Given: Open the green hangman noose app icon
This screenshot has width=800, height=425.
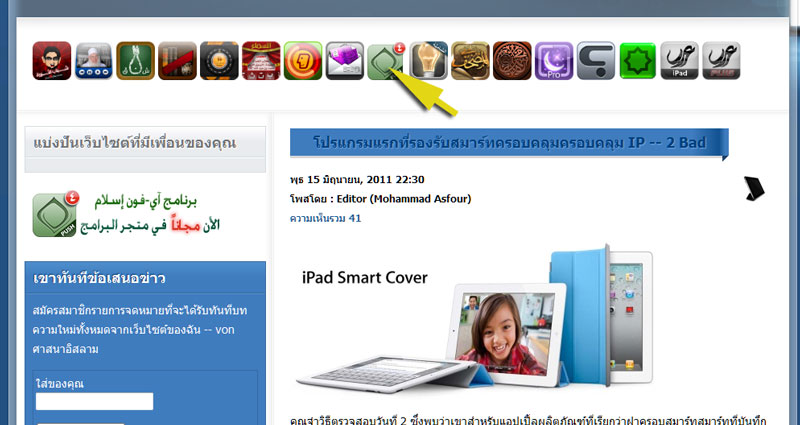Looking at the screenshot, I should (x=136, y=61).
